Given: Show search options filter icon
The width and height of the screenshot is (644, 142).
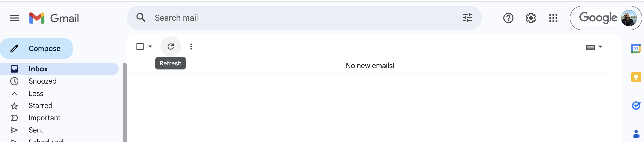Looking at the screenshot, I should (x=467, y=18).
